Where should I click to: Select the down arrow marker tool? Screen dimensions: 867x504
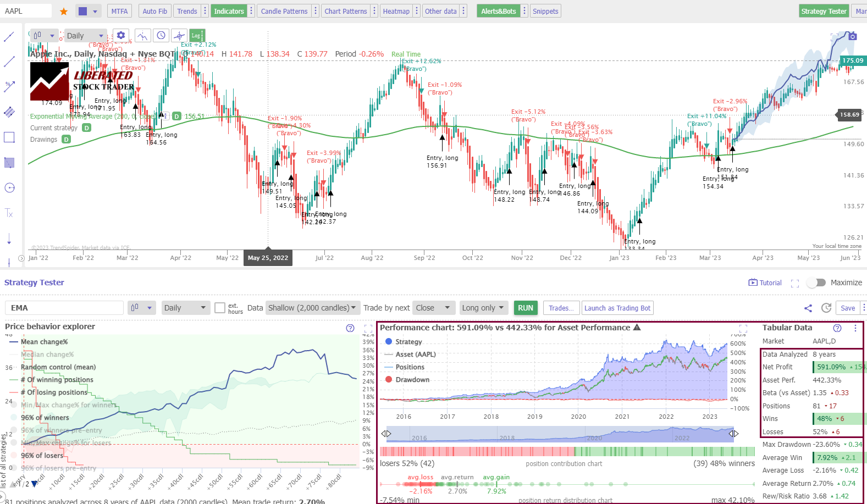9,239
